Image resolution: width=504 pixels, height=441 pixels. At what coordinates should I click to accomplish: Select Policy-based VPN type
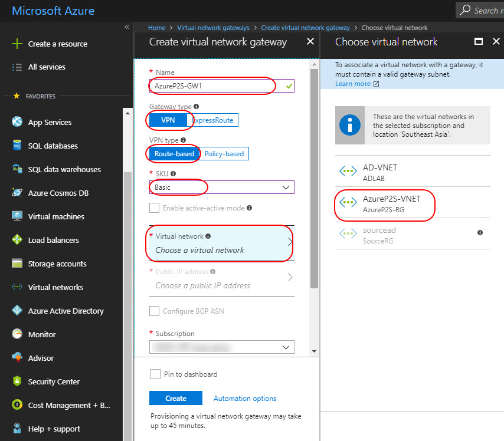click(224, 153)
